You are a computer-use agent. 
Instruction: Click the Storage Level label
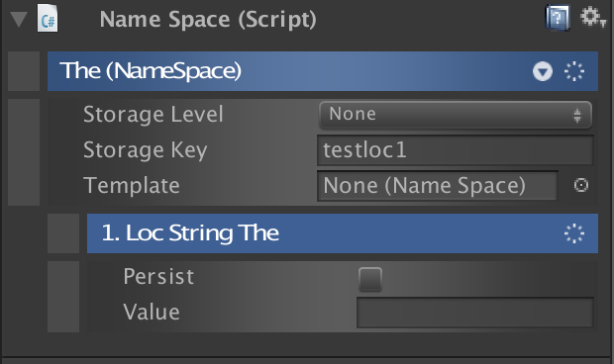(x=153, y=114)
